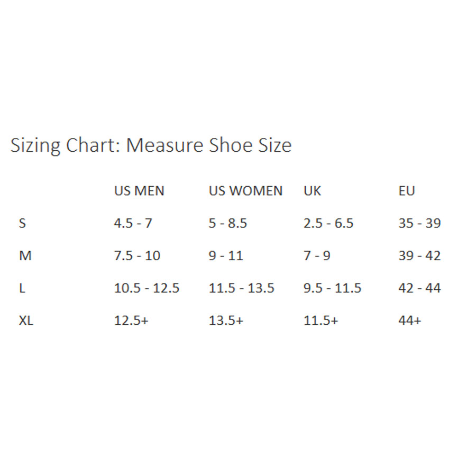Viewport: 476px width, 476px height.
Task: Select the US WOMEN column header
Action: pyautogui.click(x=245, y=190)
